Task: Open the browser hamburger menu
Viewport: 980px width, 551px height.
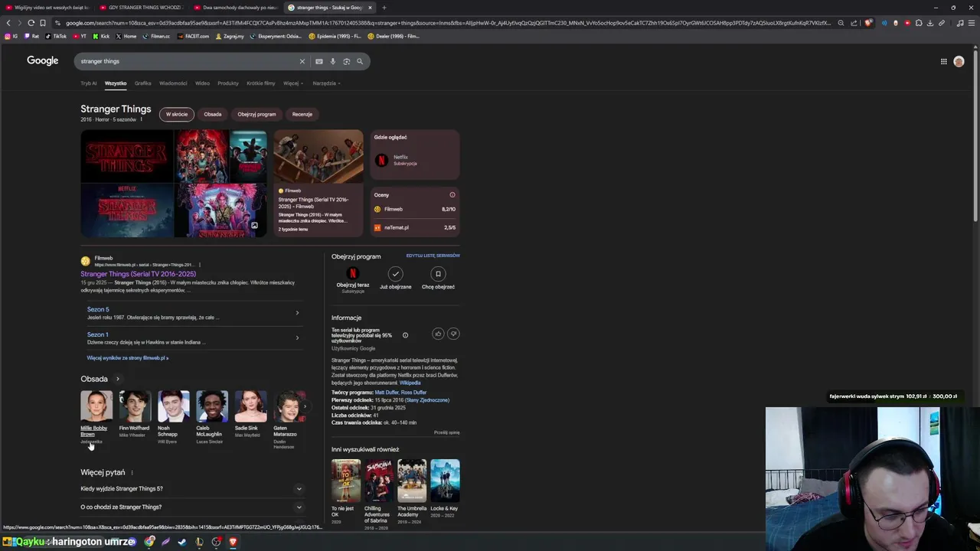Action: (972, 23)
